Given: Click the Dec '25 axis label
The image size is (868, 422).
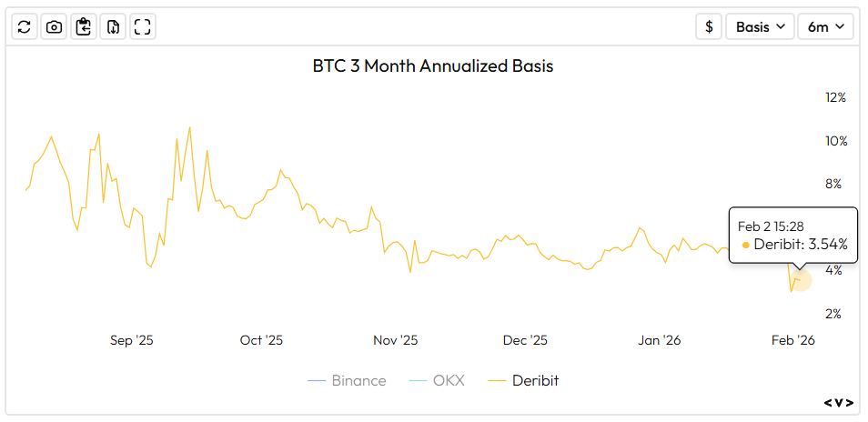Looking at the screenshot, I should [526, 340].
